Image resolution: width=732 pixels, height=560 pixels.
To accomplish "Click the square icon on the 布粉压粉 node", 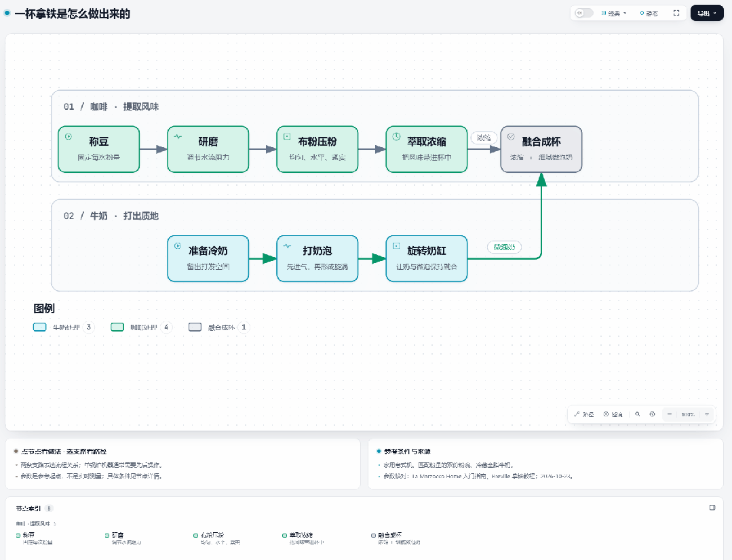I will point(287,137).
